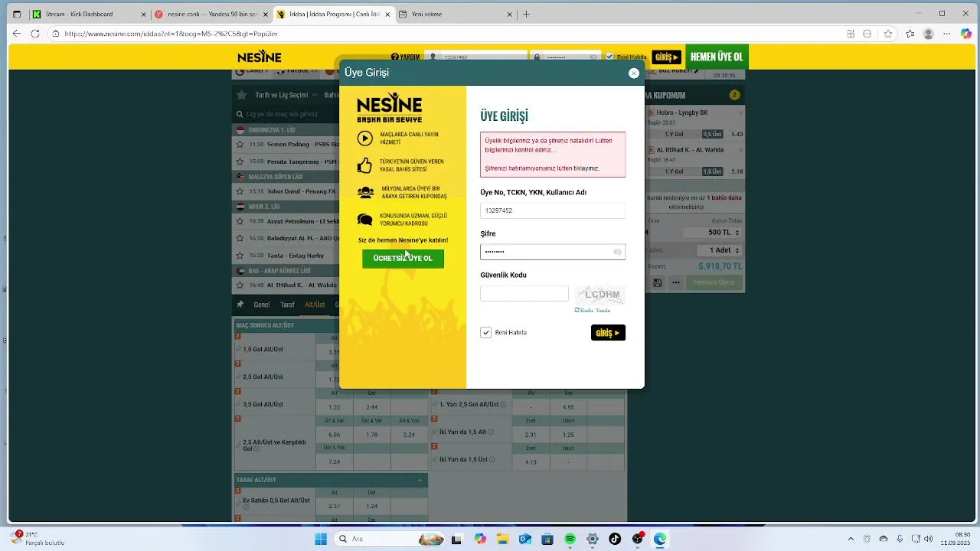Select the 2.44 odds for 3,5 Gol Alt/Üst
Screen dimensions: 980x551
pyautogui.click(x=372, y=407)
